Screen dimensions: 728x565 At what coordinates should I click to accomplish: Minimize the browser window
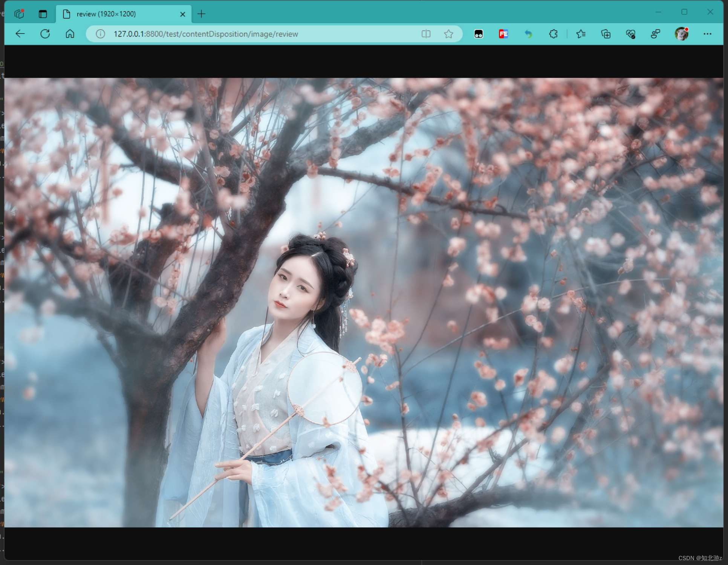click(x=658, y=12)
